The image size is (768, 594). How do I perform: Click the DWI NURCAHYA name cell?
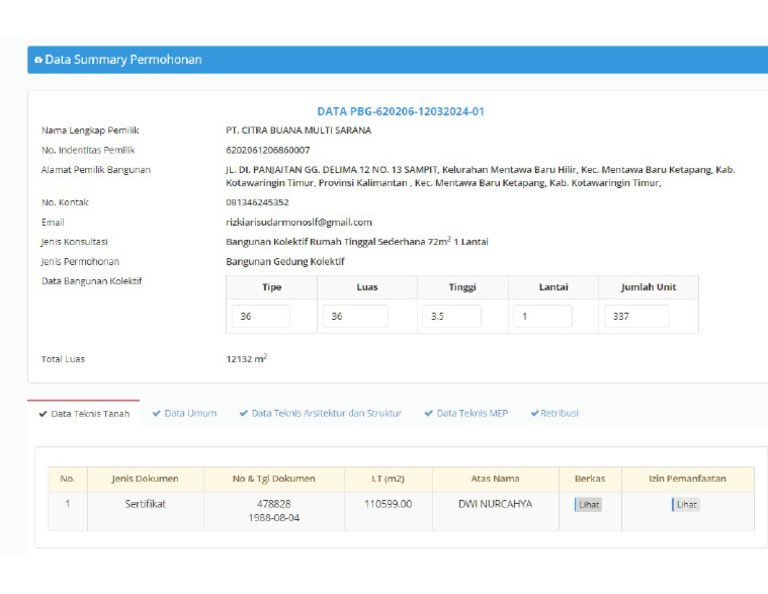tap(495, 504)
